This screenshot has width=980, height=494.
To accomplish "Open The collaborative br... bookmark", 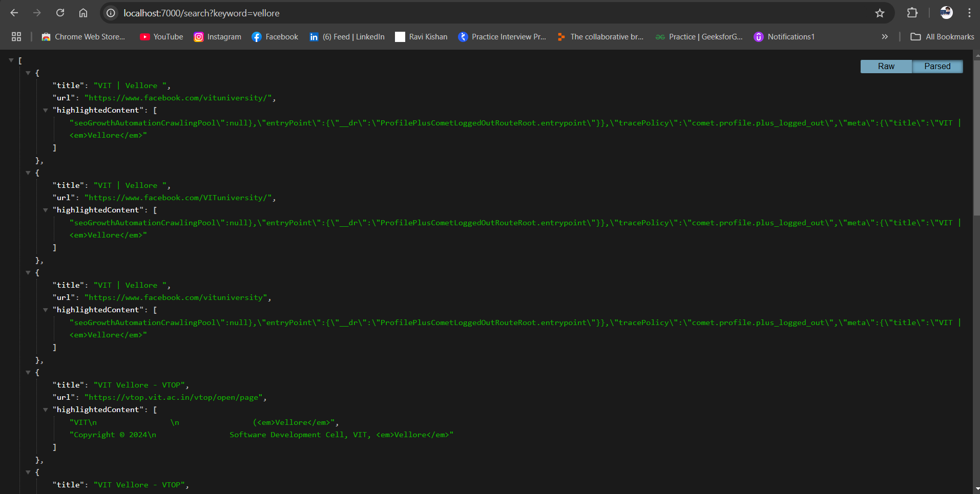I will (x=600, y=37).
